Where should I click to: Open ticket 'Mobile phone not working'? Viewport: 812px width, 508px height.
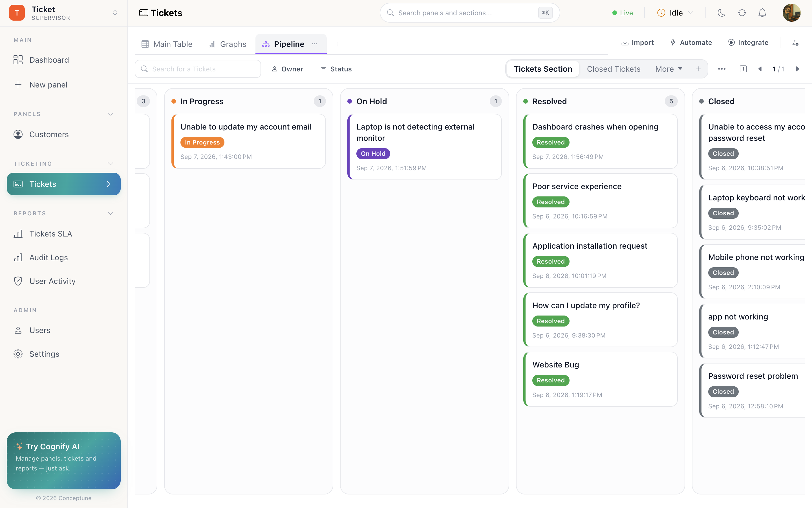(752, 271)
